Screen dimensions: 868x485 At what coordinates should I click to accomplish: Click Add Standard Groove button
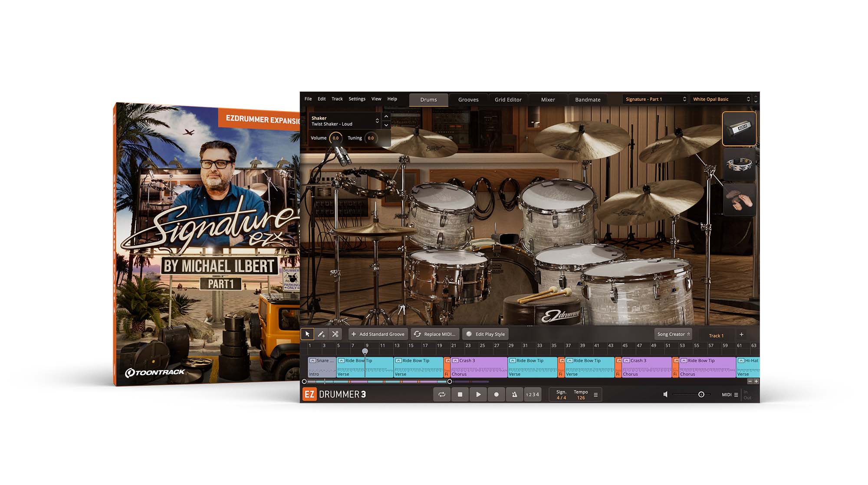[x=378, y=334]
